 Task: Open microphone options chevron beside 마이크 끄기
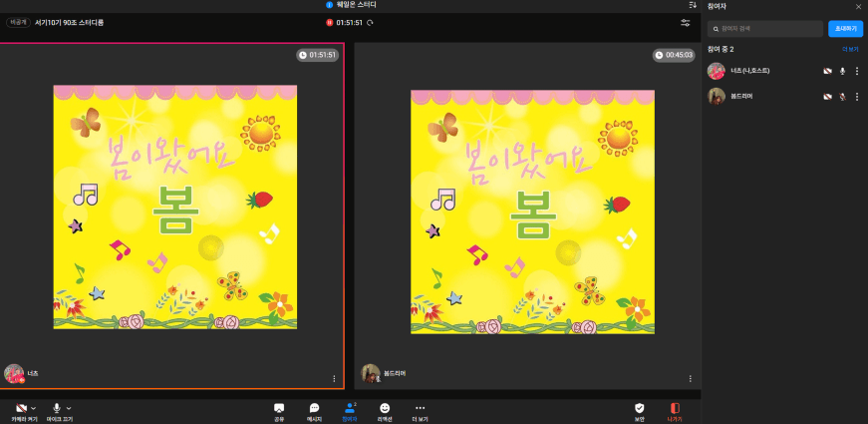point(68,408)
